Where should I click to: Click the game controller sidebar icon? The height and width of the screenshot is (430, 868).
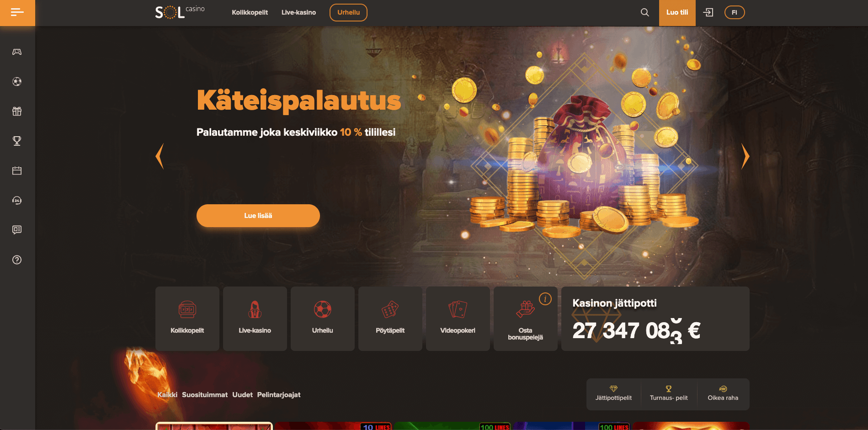click(17, 52)
